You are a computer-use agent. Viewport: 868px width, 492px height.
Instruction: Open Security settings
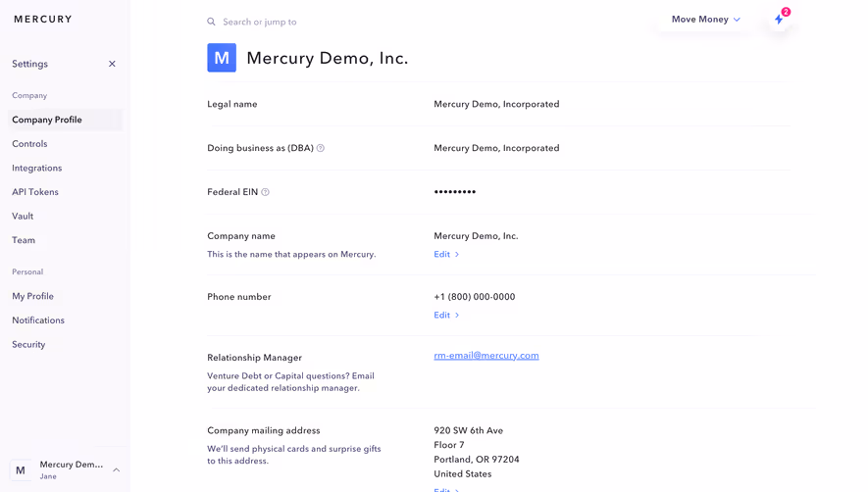coord(28,344)
